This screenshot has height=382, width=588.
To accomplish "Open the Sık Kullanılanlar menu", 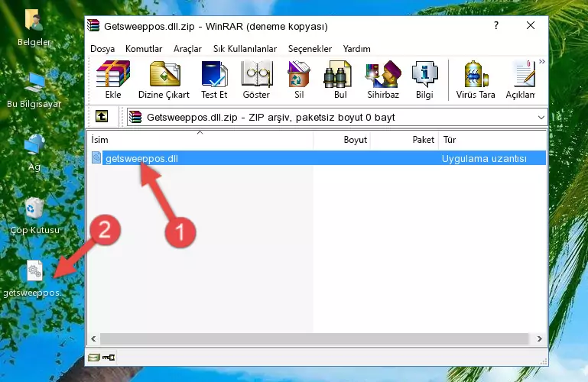I will click(x=245, y=49).
